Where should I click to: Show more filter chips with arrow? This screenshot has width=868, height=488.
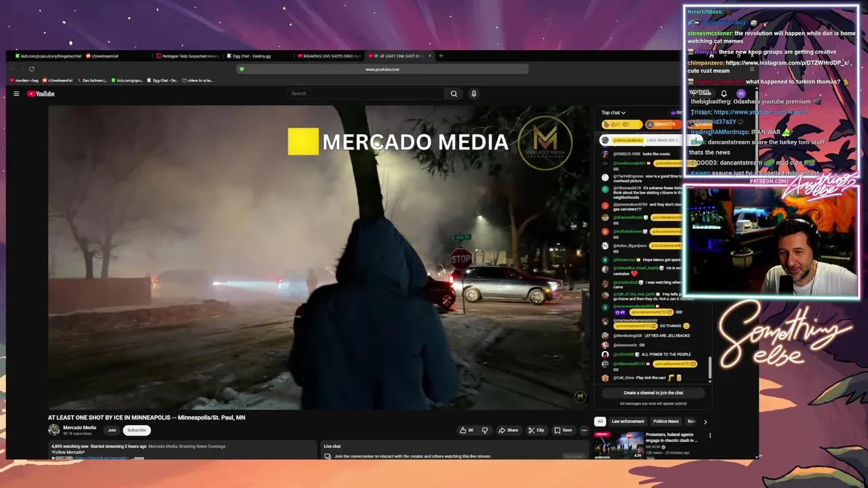click(705, 422)
